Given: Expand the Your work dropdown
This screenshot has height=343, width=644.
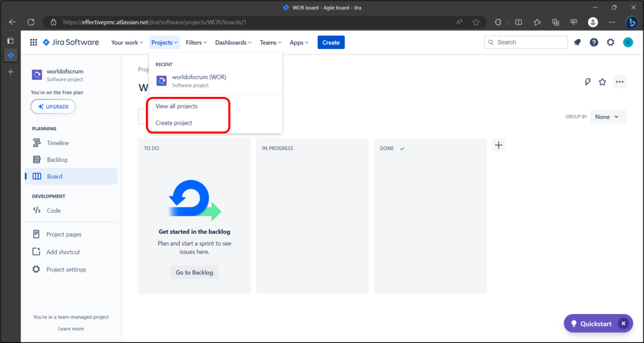Looking at the screenshot, I should click(x=127, y=42).
